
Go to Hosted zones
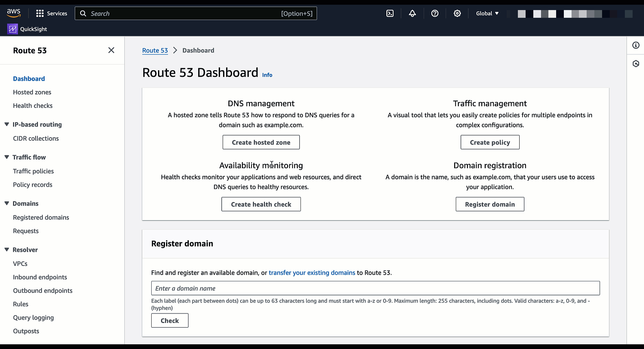(32, 92)
